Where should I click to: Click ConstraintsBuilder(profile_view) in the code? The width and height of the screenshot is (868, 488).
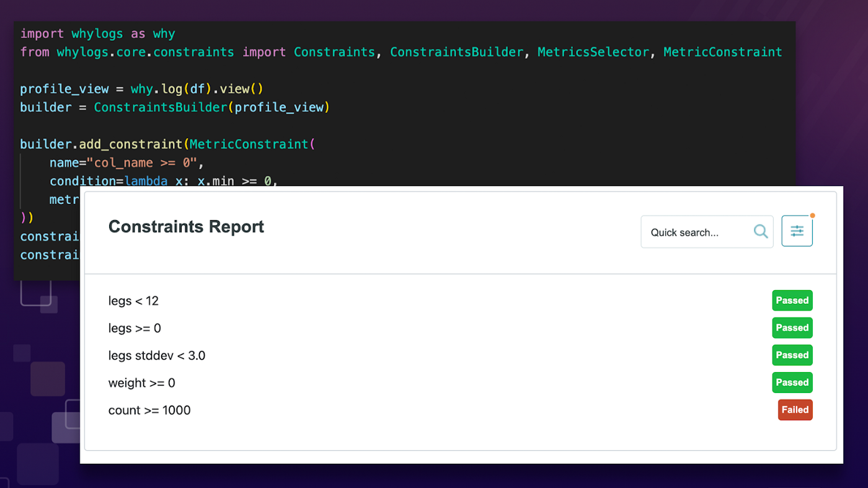click(x=211, y=107)
